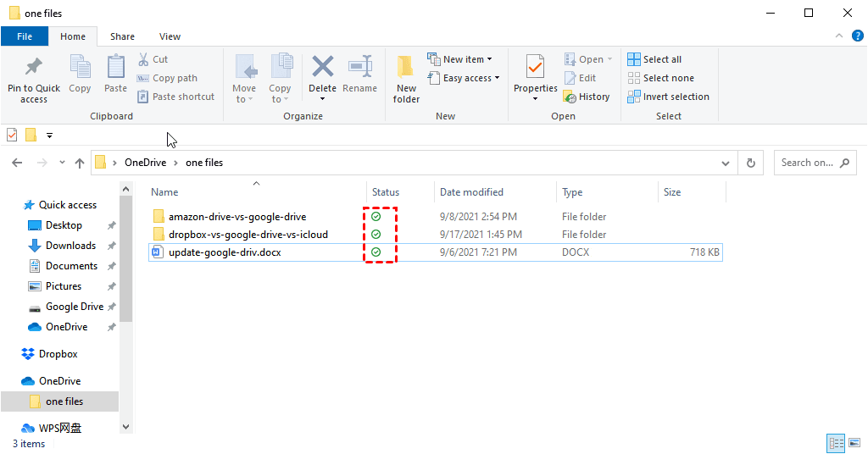Open file History
868x454 pixels.
coord(587,97)
